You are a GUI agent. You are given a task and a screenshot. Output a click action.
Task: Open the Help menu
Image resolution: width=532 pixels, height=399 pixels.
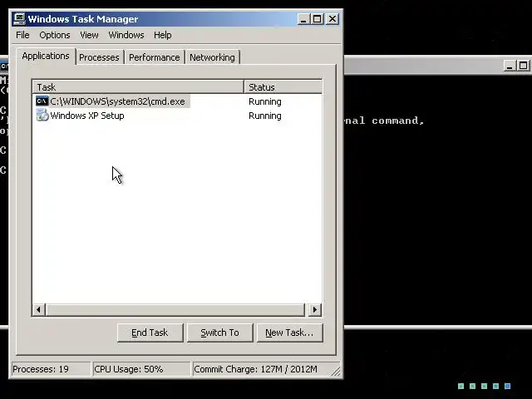click(x=163, y=35)
